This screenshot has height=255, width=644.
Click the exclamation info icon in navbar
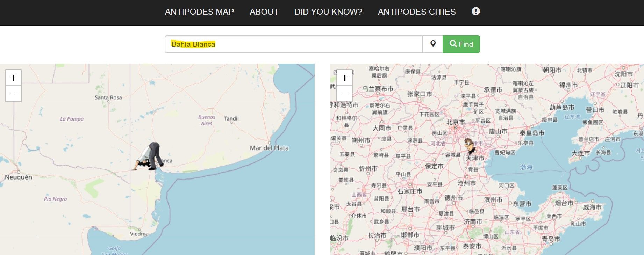pyautogui.click(x=475, y=12)
